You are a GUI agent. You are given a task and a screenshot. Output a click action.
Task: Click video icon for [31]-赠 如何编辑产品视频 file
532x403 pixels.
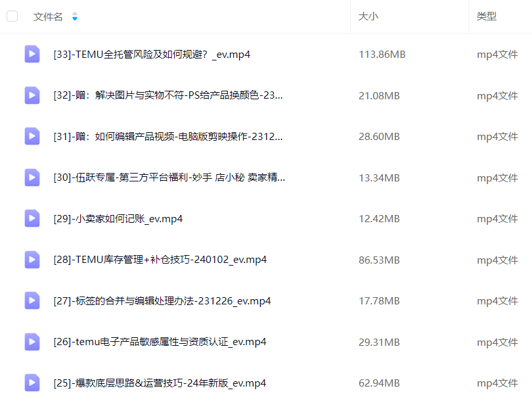click(32, 136)
